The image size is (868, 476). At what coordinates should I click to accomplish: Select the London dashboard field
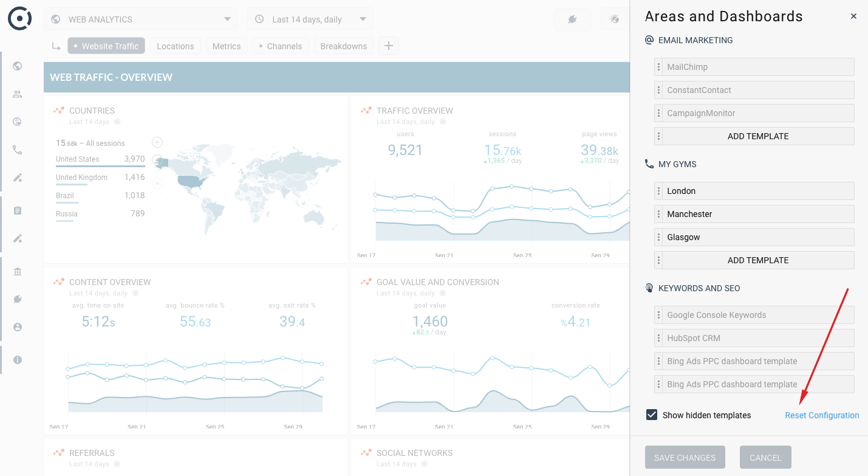click(758, 191)
